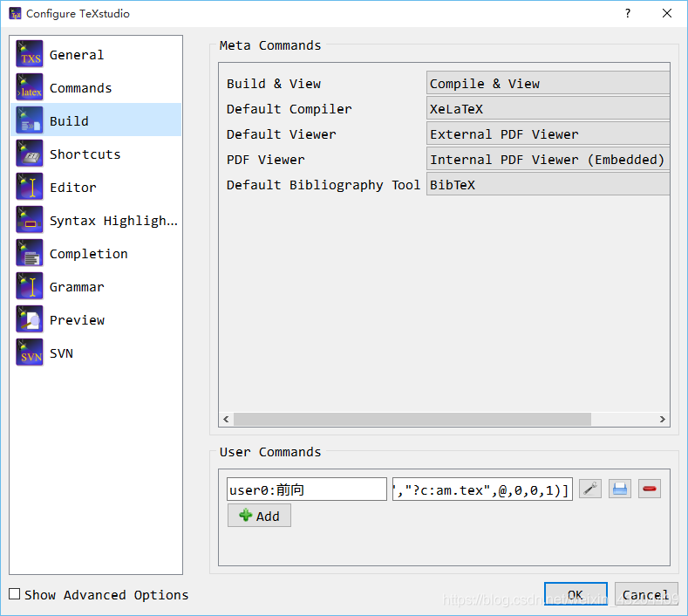Click the blue load icon beside user command
Viewport: 688px width, 616px height.
point(620,489)
